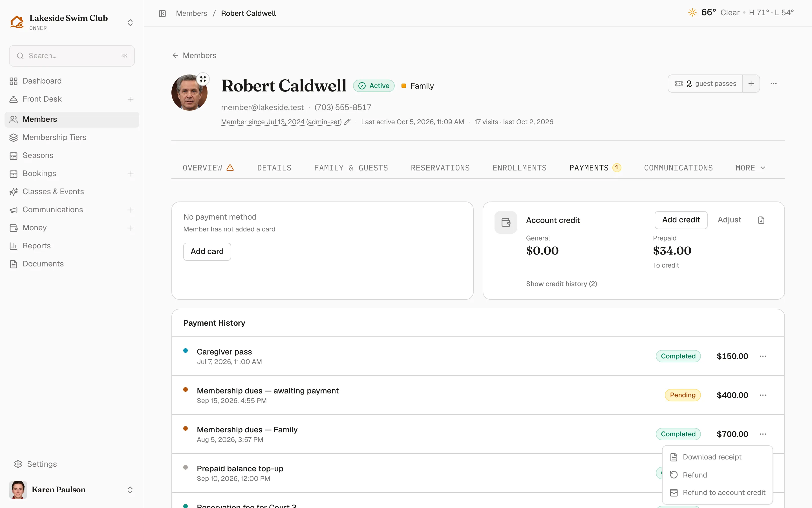
Task: Open Settings gear in sidebar
Action: (x=18, y=464)
